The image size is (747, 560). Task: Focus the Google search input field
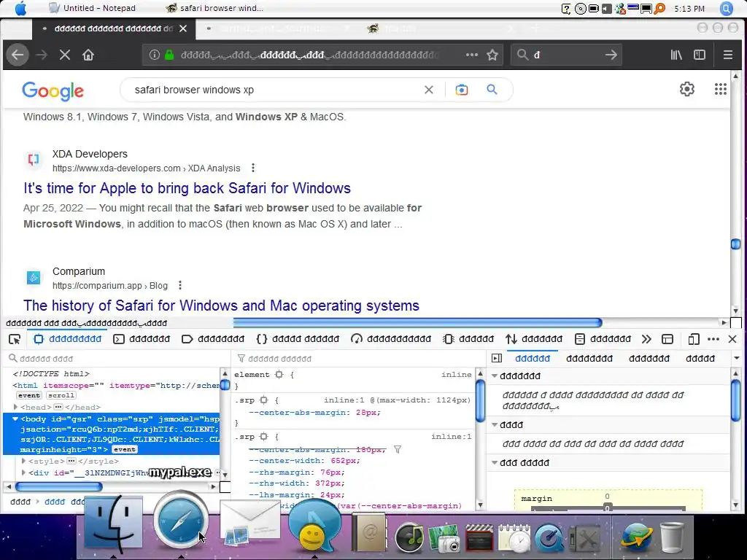click(x=276, y=90)
